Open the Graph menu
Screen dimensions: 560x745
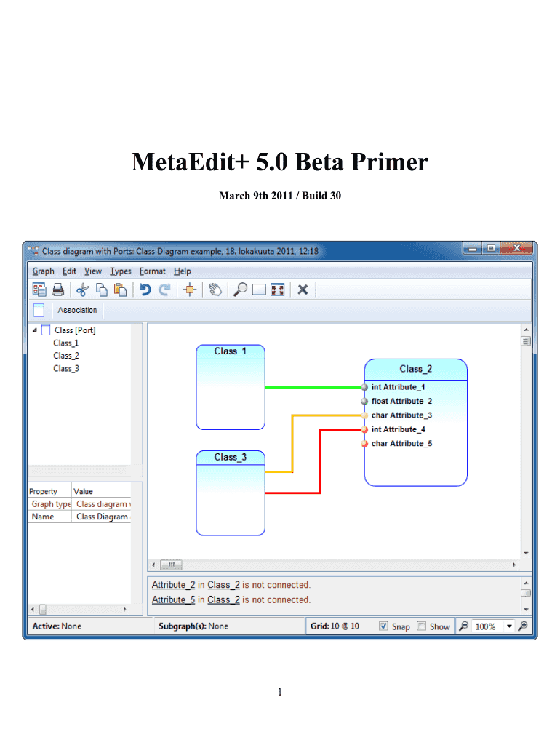click(43, 271)
